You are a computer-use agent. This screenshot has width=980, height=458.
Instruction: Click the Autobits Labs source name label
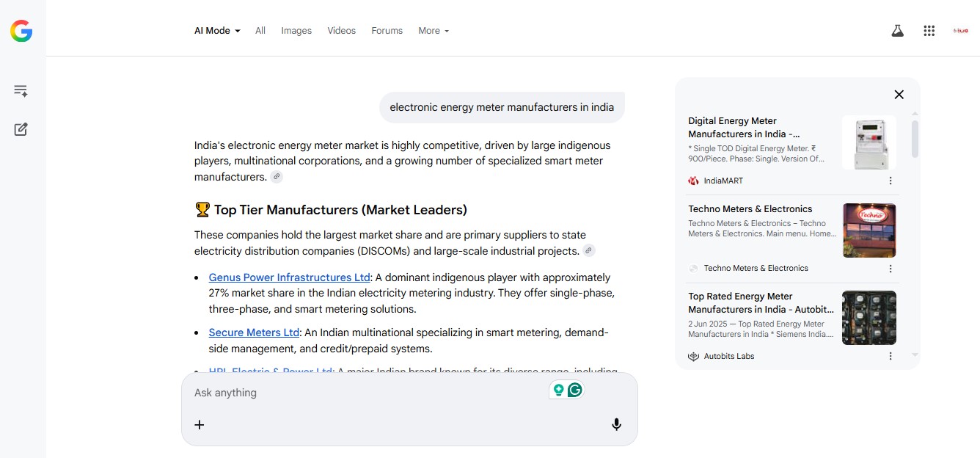729,356
